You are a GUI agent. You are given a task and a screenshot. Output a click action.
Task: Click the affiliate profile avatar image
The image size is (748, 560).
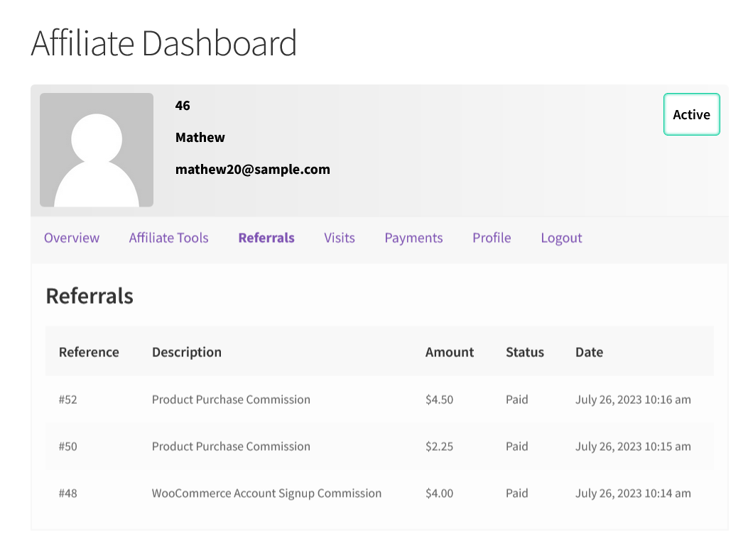pos(96,150)
